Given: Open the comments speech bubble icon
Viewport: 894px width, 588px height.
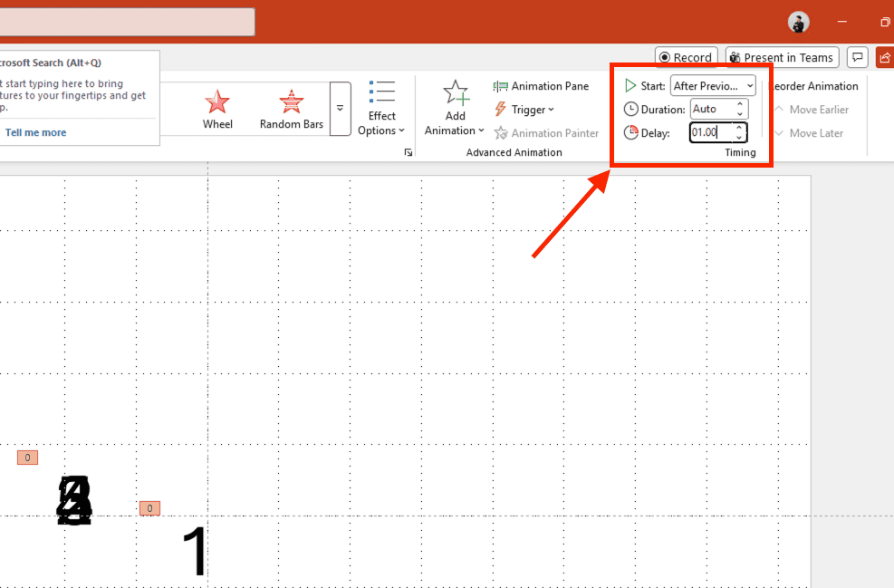Looking at the screenshot, I should tap(858, 57).
